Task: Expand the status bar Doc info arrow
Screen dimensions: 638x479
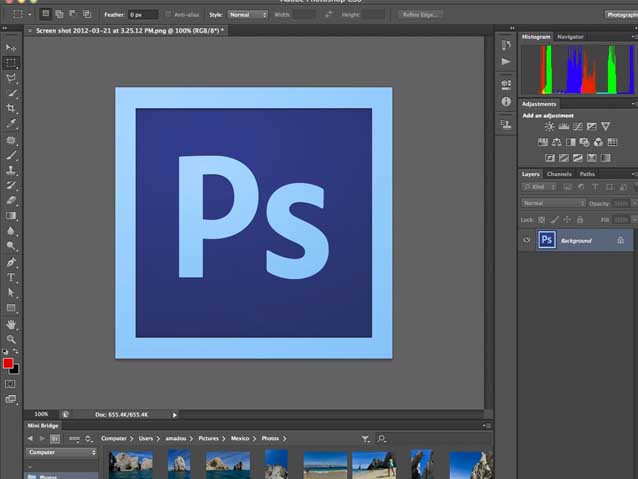Action: 174,415
